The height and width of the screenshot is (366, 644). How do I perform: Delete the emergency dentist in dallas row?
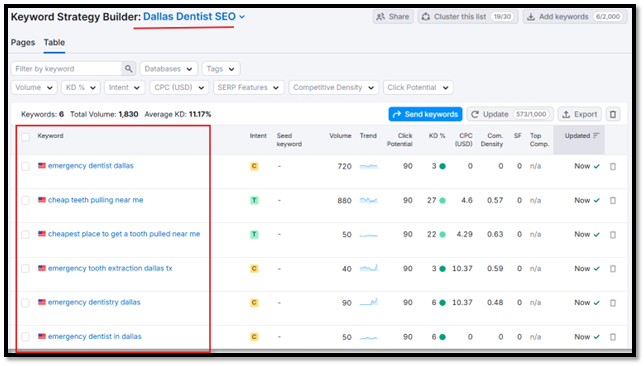click(613, 337)
